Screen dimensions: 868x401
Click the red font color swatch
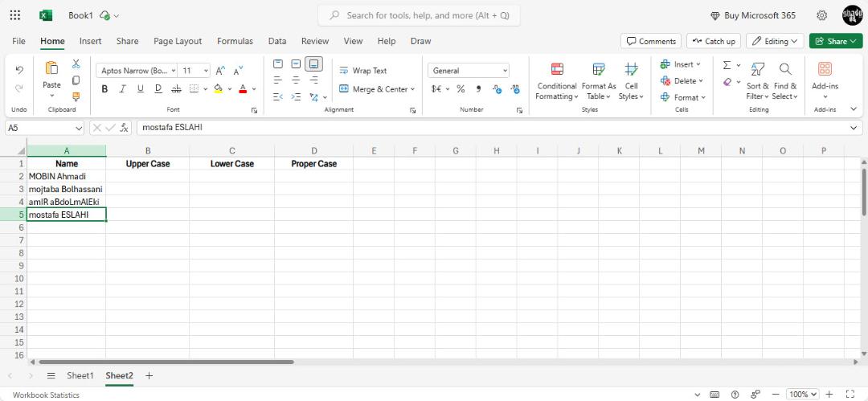tap(243, 88)
